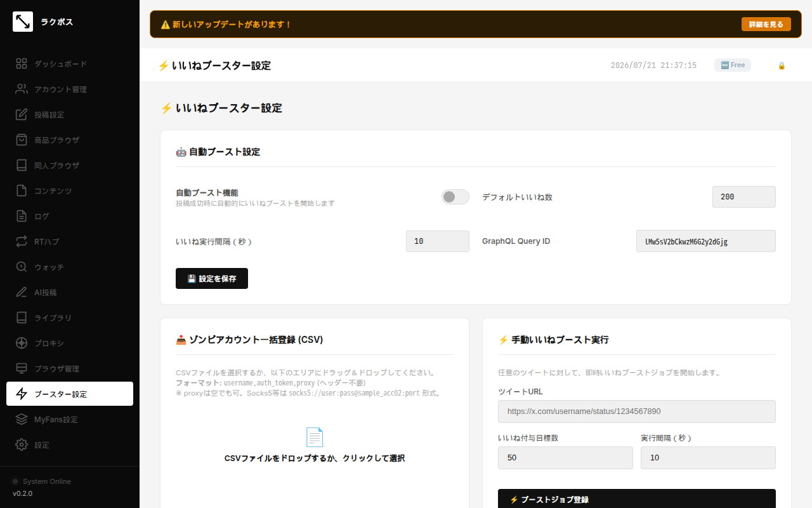
Task: Click CSVファイルをドロップ upload area text
Action: (x=315, y=458)
